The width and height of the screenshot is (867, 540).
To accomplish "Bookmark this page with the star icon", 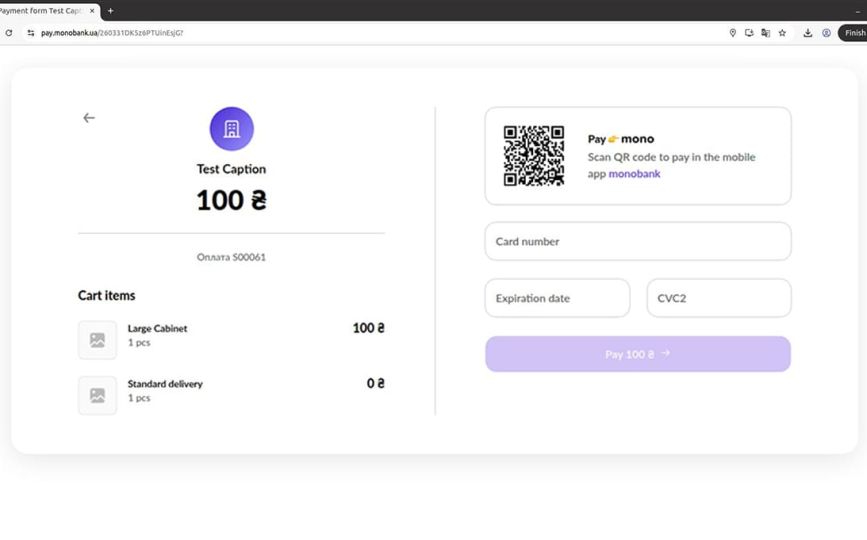I will coord(782,33).
